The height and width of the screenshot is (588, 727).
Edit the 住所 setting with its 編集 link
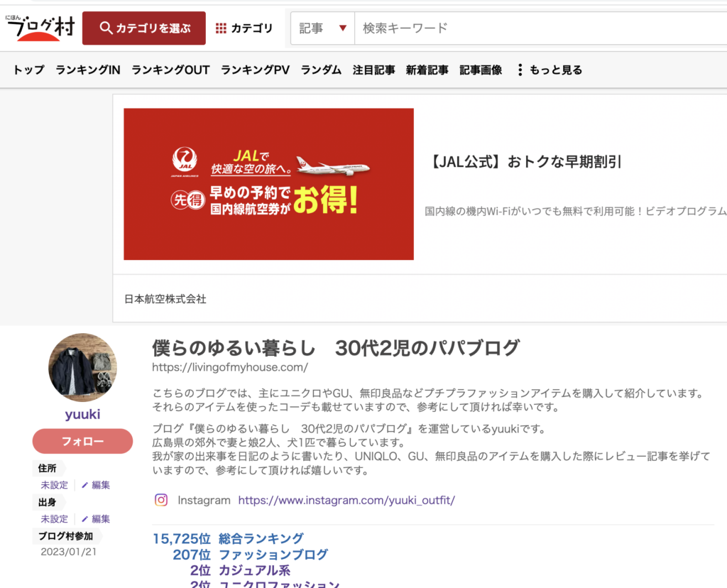(96, 485)
